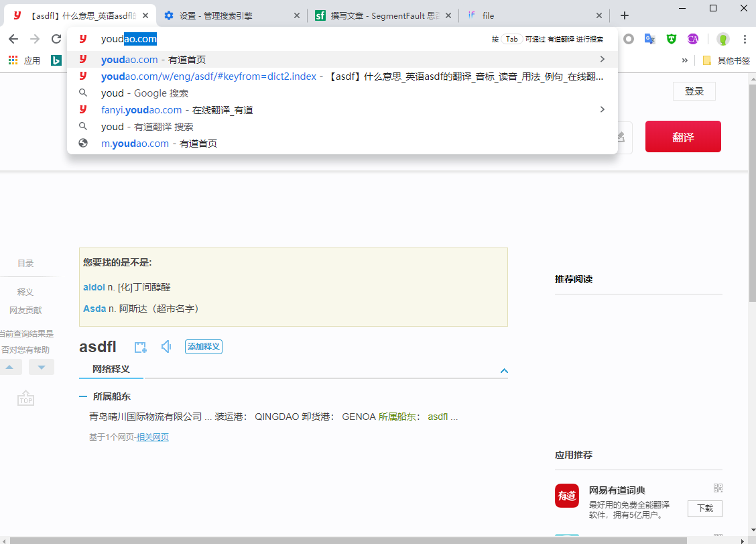
Task: Collapse the 所属船东 entry
Action: pos(83,396)
